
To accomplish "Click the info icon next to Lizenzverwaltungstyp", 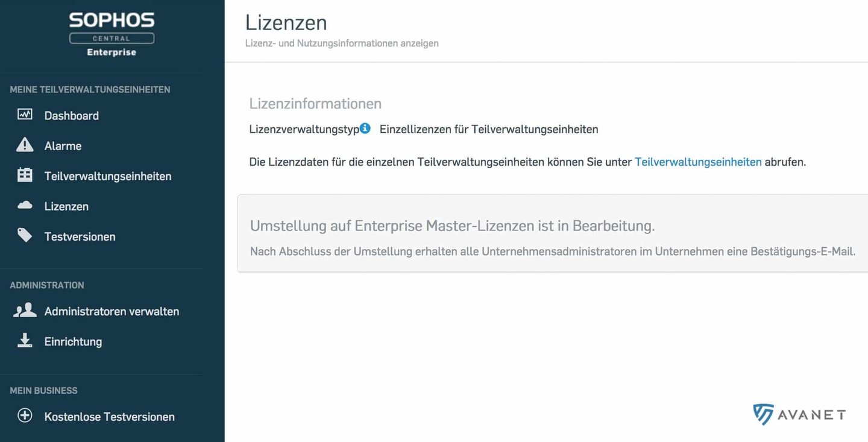I will (x=365, y=128).
